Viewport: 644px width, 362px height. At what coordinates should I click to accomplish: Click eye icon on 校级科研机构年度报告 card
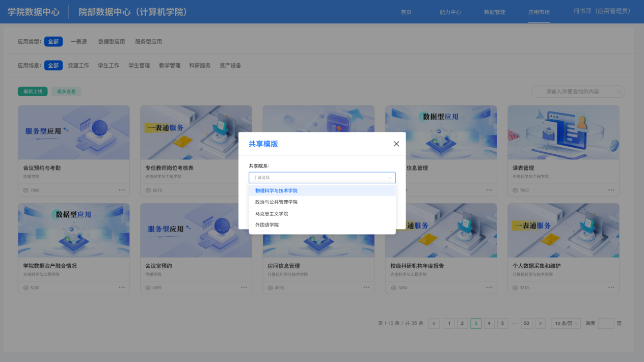coord(393,288)
